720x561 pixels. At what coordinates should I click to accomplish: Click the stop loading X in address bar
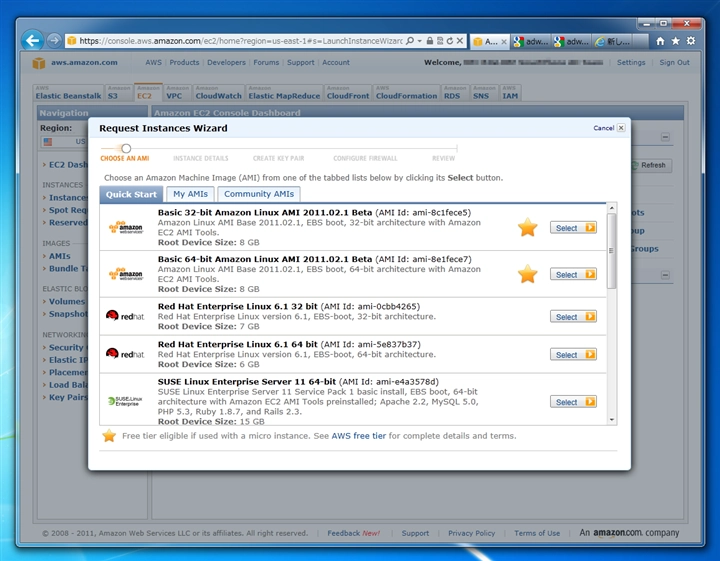pyautogui.click(x=460, y=41)
